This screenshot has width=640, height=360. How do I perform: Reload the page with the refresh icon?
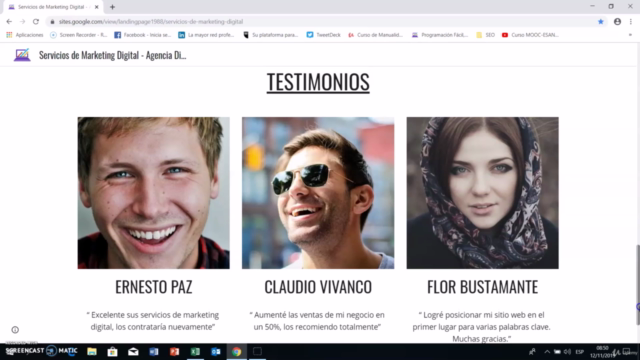[x=36, y=22]
